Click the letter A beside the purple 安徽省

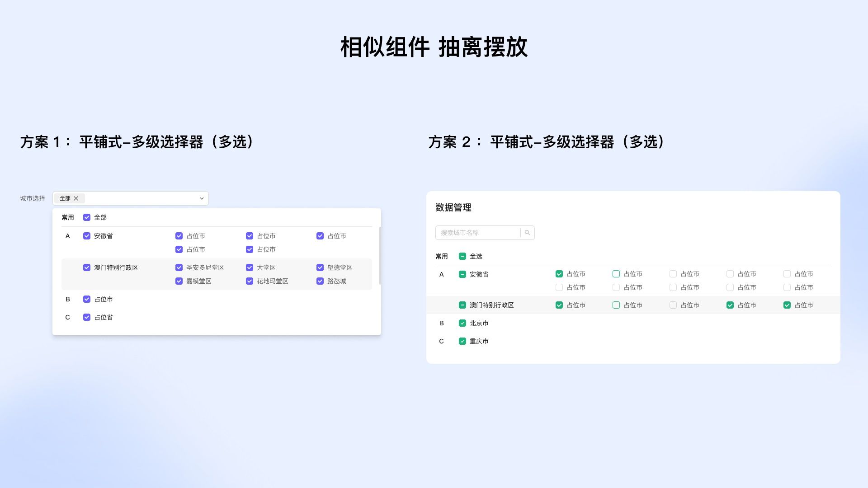(x=68, y=236)
